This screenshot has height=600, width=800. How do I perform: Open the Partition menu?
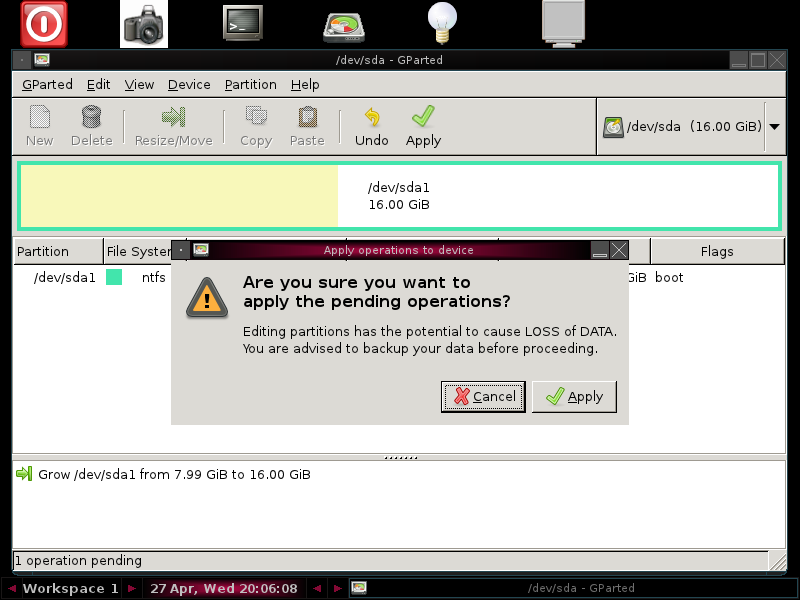pos(251,85)
